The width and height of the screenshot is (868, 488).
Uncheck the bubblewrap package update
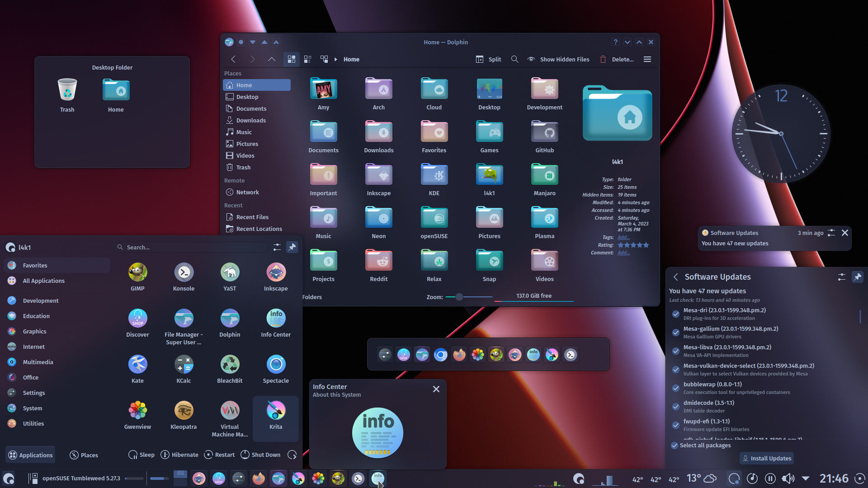(675, 388)
